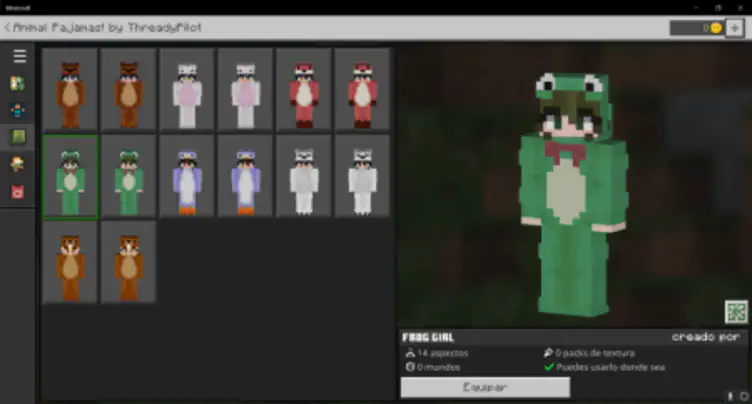
Task: Go back using the arrow beside Animal Pajamas title
Action: click(7, 27)
